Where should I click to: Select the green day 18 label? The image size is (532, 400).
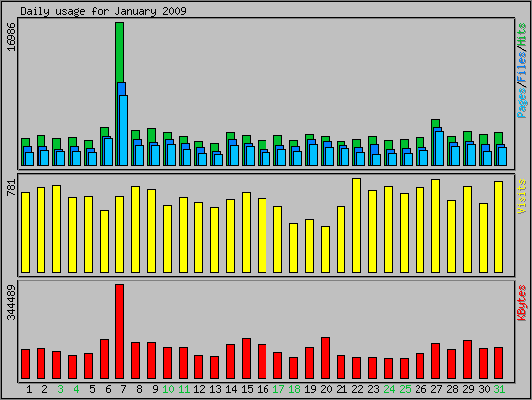[294, 389]
